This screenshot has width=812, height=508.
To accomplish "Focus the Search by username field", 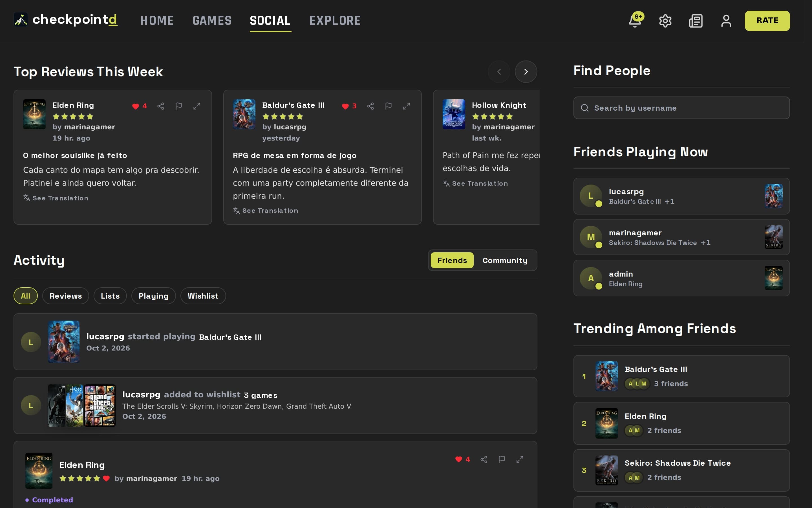I will (681, 108).
